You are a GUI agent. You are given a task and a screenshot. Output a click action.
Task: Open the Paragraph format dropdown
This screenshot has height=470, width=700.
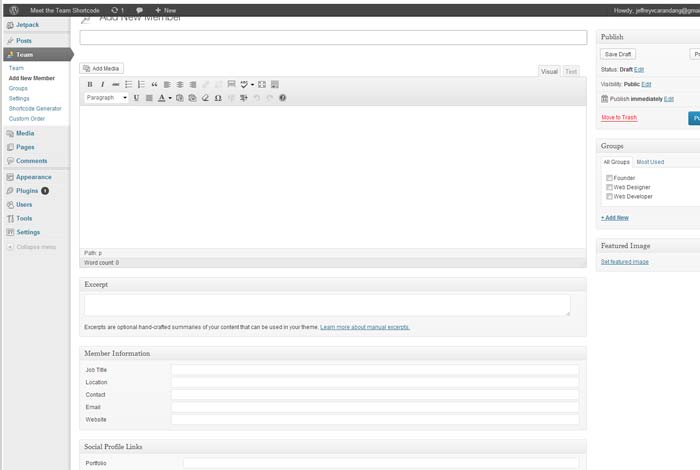(x=106, y=98)
